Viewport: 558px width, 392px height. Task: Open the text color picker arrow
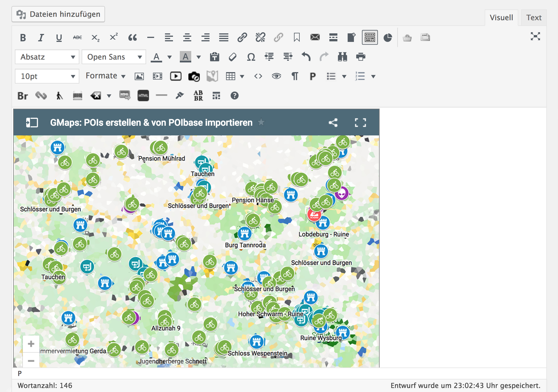[x=170, y=57]
